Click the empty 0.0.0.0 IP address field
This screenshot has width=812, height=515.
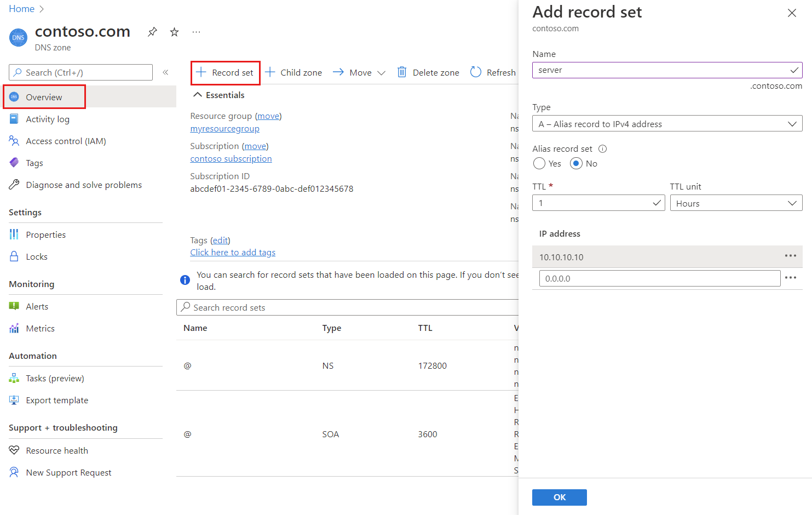pyautogui.click(x=659, y=278)
